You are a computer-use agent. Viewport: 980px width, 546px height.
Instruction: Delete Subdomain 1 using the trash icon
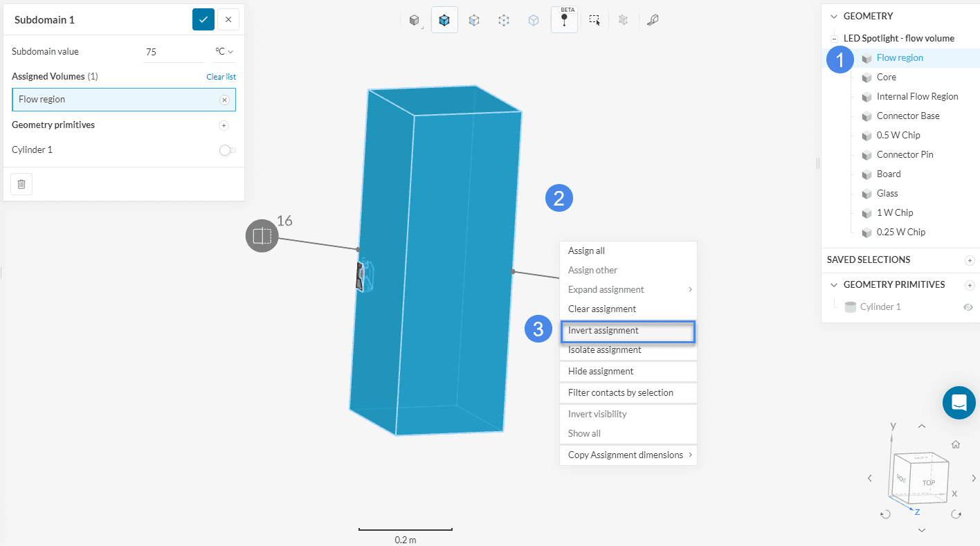[x=21, y=184]
